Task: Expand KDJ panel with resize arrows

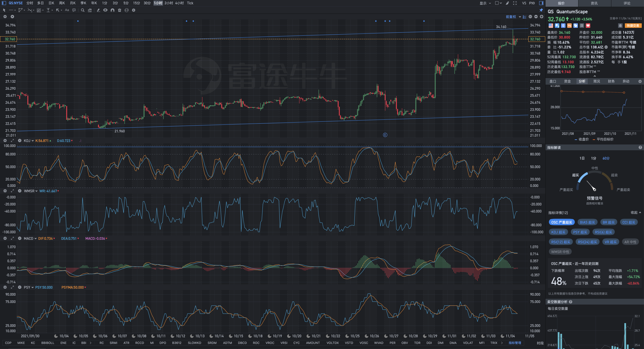Action: coord(12,140)
